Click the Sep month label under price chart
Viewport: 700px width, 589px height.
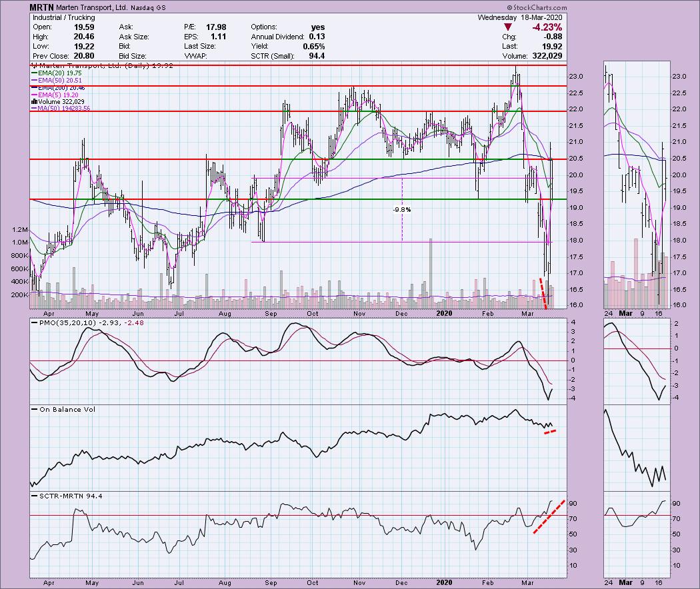271,313
